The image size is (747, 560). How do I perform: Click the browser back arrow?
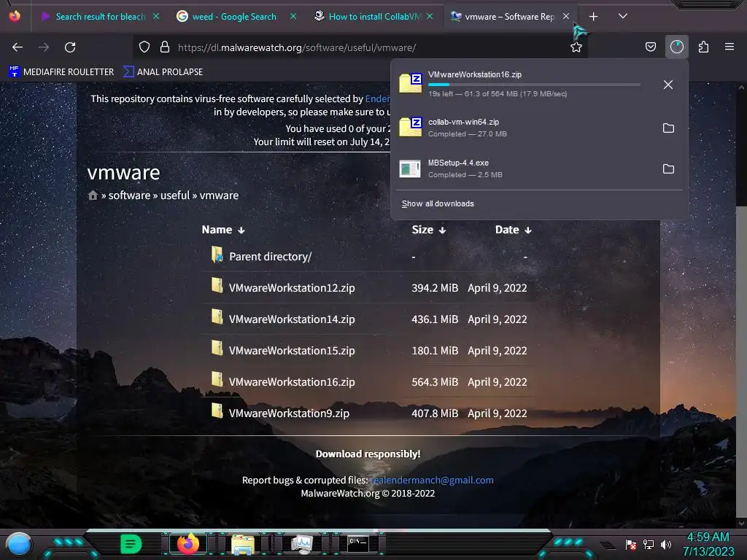click(x=18, y=47)
